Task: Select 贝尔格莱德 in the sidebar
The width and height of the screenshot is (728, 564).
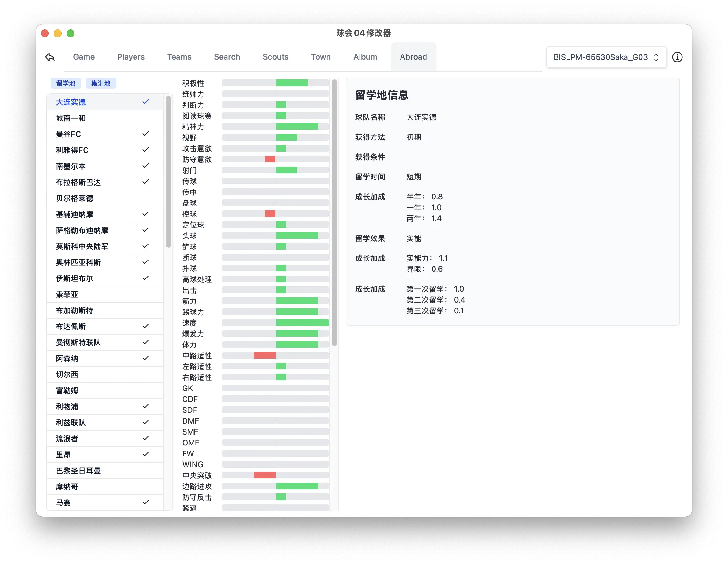Action: tap(83, 198)
